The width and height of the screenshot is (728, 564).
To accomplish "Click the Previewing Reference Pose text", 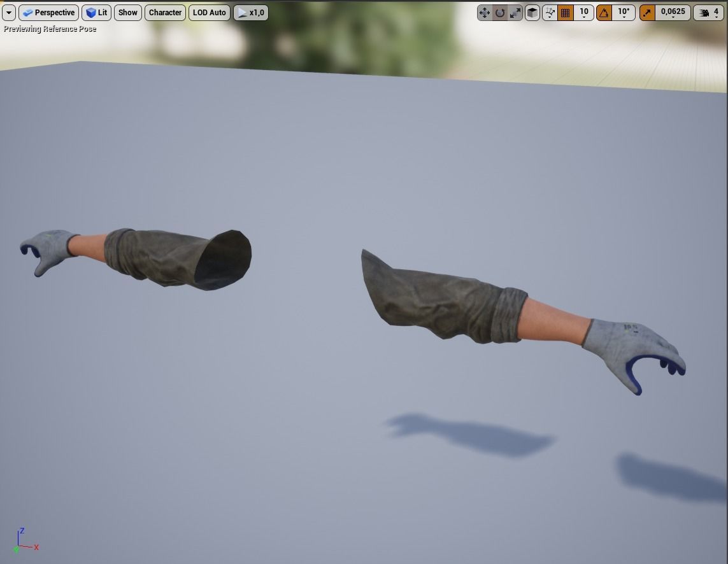I will [x=50, y=29].
